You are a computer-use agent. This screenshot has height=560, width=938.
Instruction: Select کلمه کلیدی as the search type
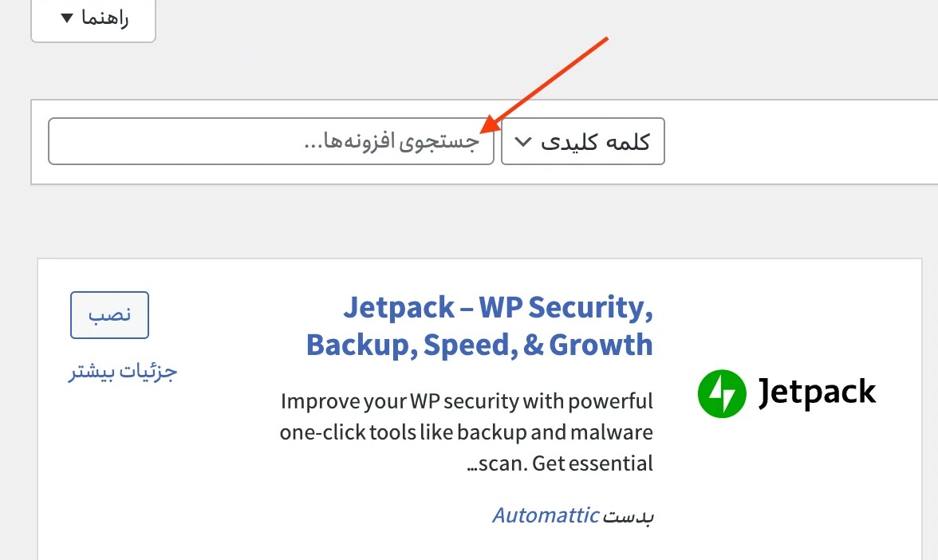(x=582, y=141)
